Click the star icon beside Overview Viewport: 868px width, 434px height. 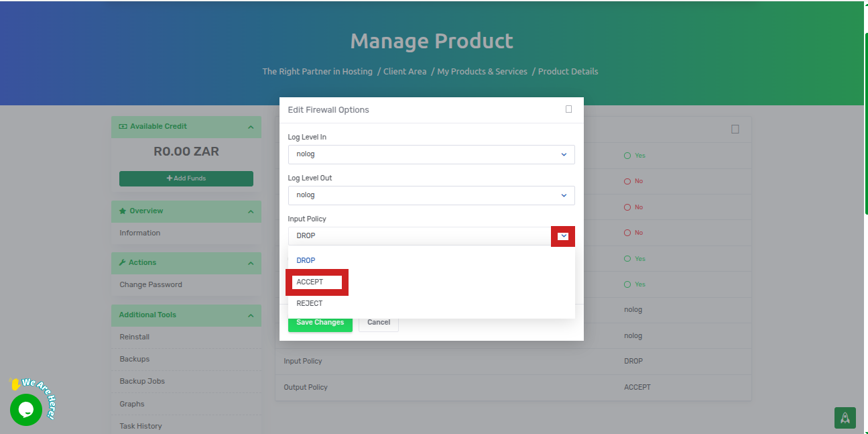click(x=123, y=211)
